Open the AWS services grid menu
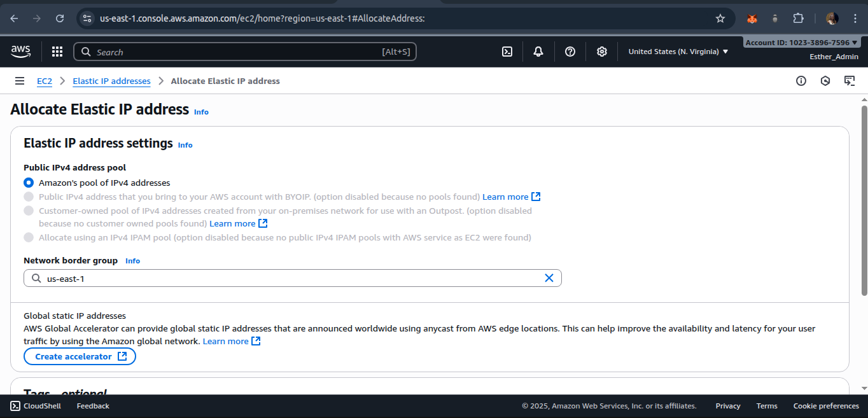The width and height of the screenshot is (868, 418). (57, 52)
